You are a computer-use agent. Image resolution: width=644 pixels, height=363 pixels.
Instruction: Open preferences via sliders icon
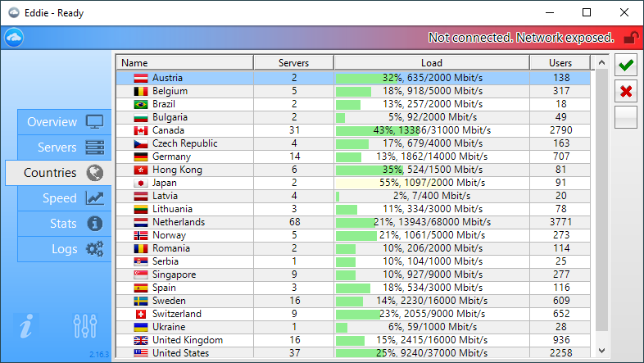[x=85, y=326]
